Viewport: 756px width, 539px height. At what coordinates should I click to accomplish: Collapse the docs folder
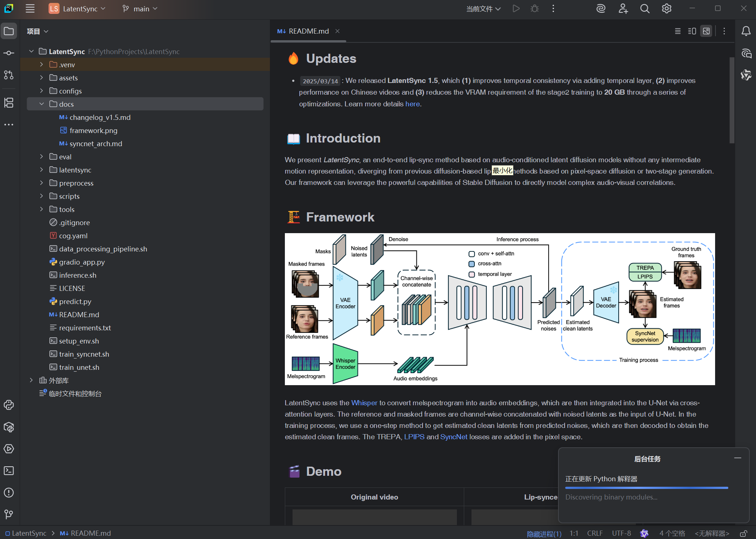pyautogui.click(x=42, y=104)
